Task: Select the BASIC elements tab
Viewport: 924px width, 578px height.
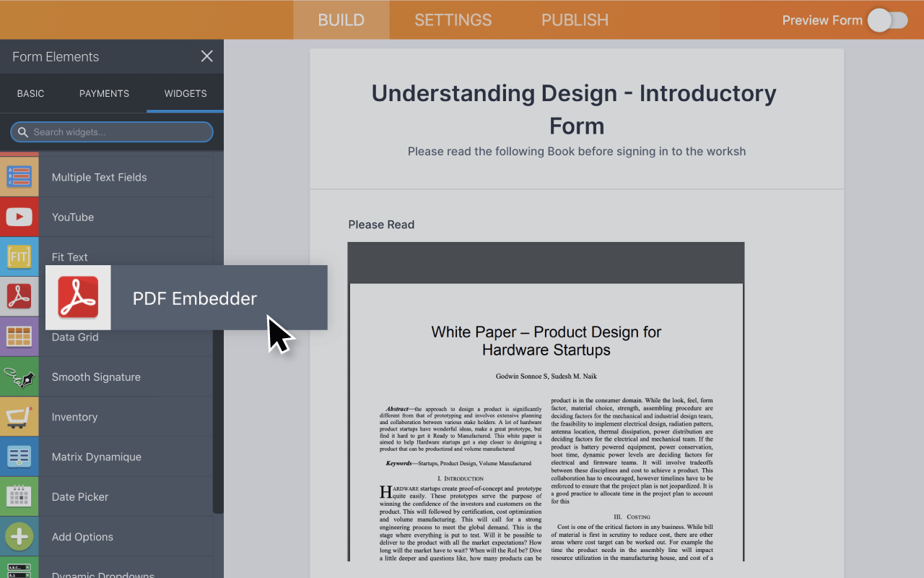Action: click(30, 93)
